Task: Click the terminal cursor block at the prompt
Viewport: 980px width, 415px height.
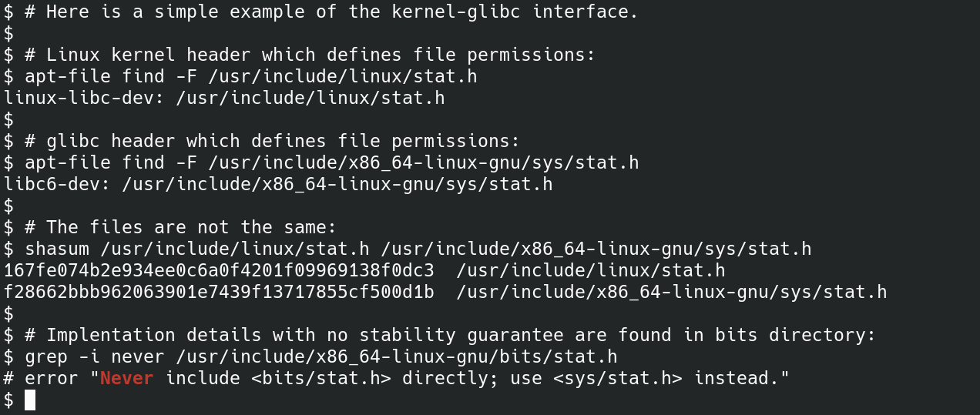Action: point(30,400)
